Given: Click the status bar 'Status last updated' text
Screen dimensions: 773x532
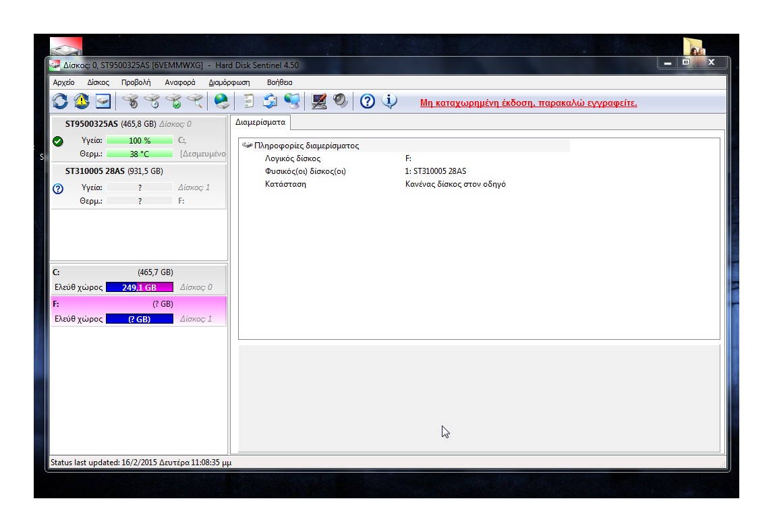Looking at the screenshot, I should (141, 463).
